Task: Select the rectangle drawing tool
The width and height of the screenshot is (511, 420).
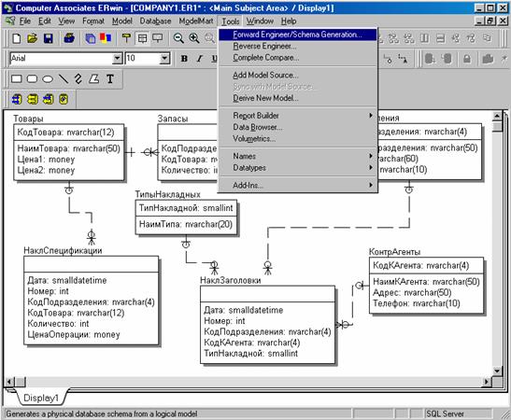Action: point(17,78)
